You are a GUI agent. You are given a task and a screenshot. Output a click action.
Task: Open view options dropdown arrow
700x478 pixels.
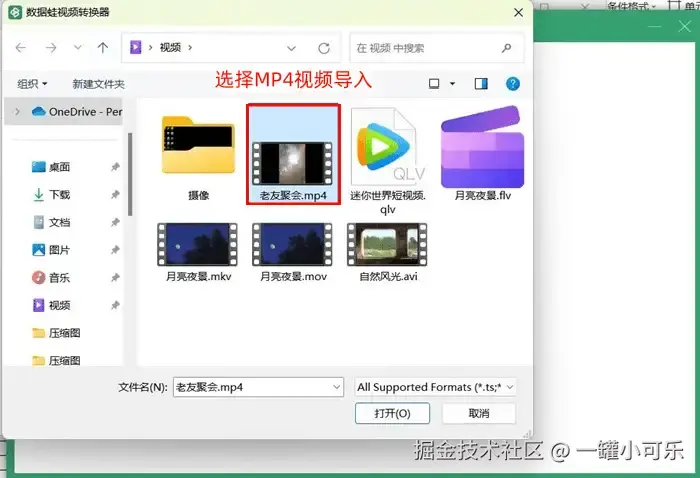pyautogui.click(x=452, y=83)
